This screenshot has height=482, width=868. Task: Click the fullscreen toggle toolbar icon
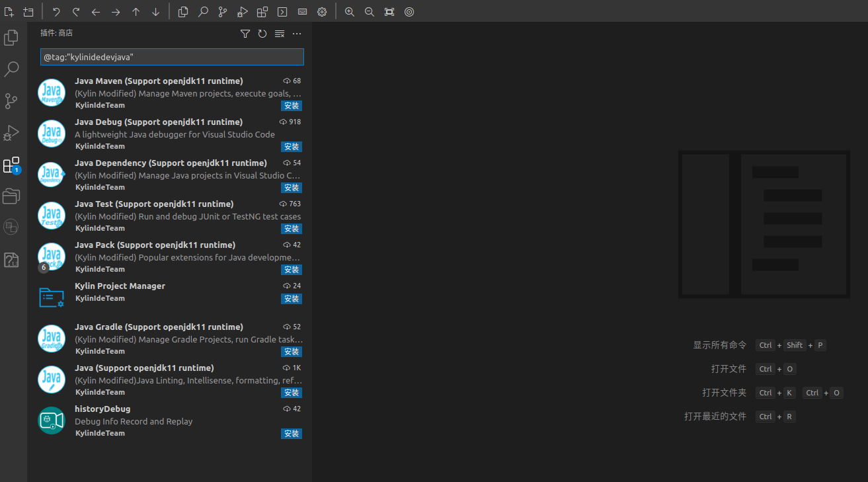[x=389, y=12]
